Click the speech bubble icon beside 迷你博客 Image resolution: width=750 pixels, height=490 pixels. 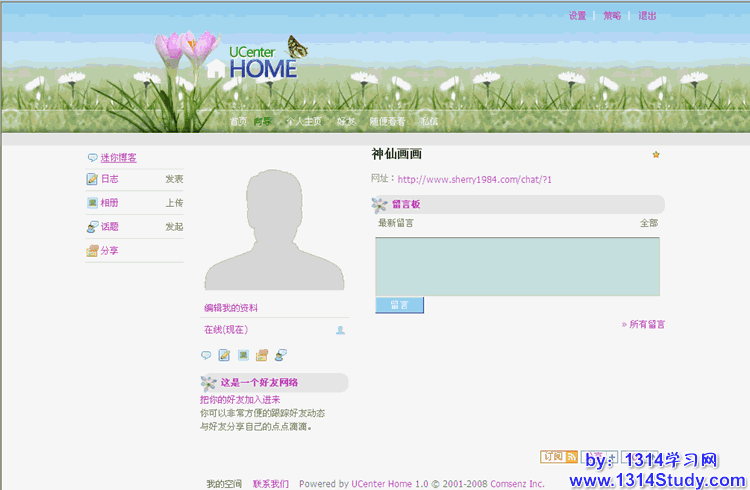93,158
